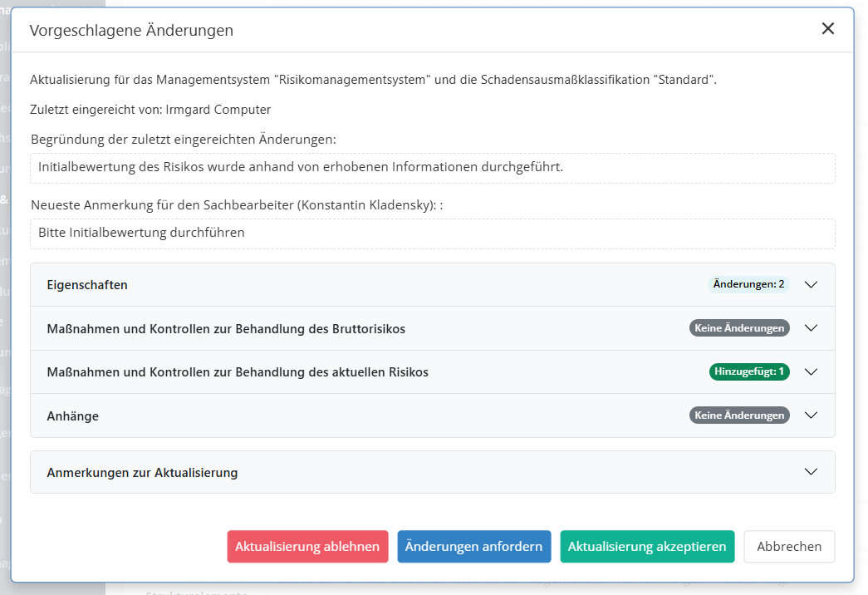Select the Anhänge section title
Image resolution: width=868 pixels, height=595 pixels.
73,416
